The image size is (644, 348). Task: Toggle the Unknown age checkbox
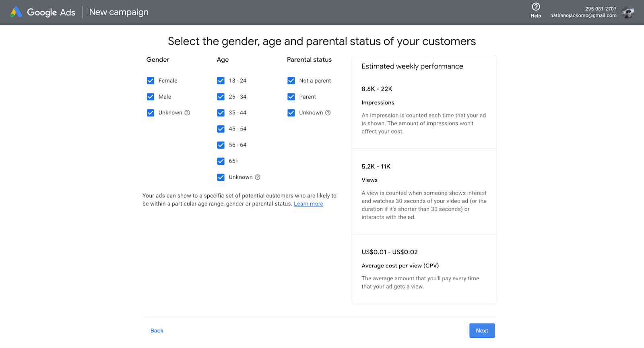(x=221, y=177)
